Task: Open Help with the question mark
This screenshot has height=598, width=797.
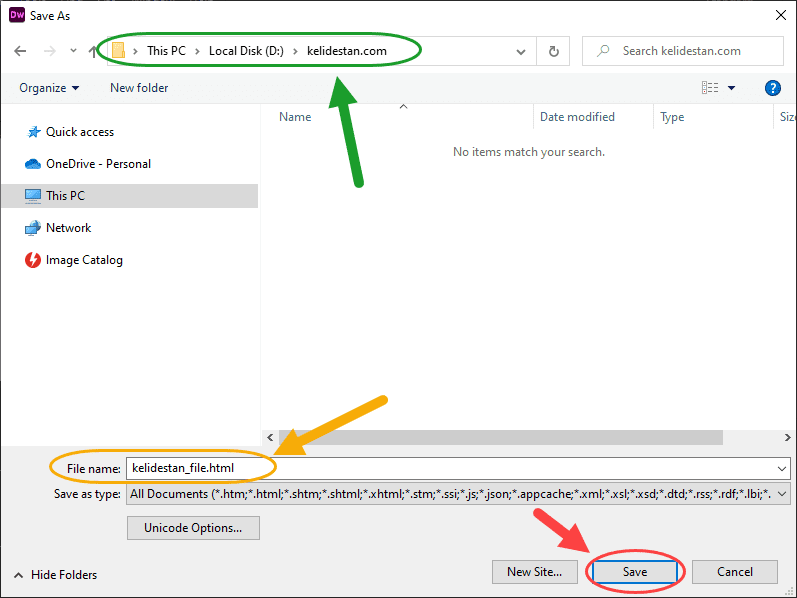Action: (772, 88)
